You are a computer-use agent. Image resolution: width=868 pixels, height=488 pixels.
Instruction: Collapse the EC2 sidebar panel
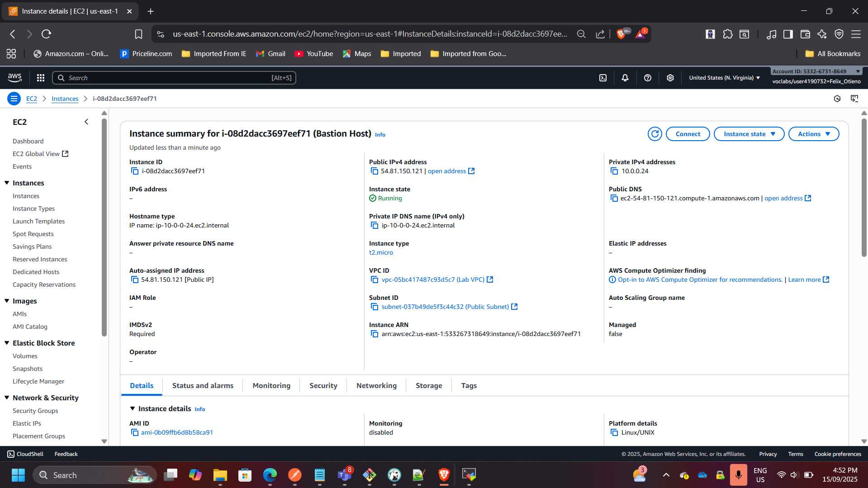pyautogui.click(x=86, y=122)
